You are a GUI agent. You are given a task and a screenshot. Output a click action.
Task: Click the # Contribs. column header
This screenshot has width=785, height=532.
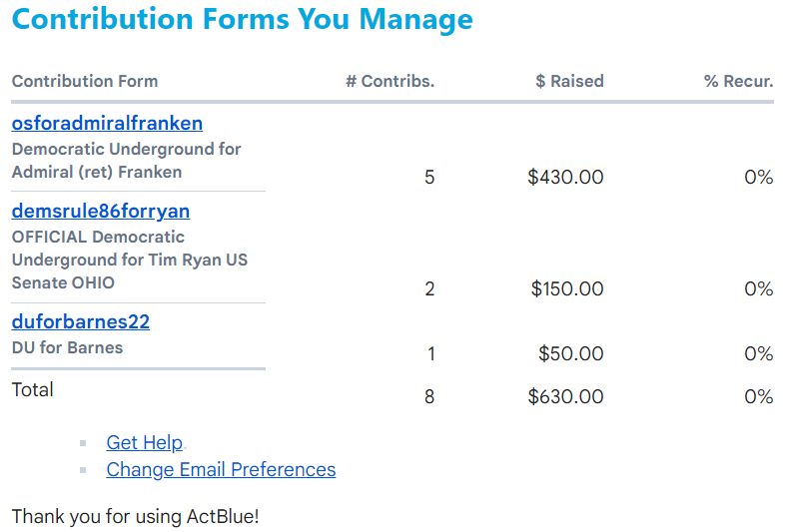click(391, 82)
